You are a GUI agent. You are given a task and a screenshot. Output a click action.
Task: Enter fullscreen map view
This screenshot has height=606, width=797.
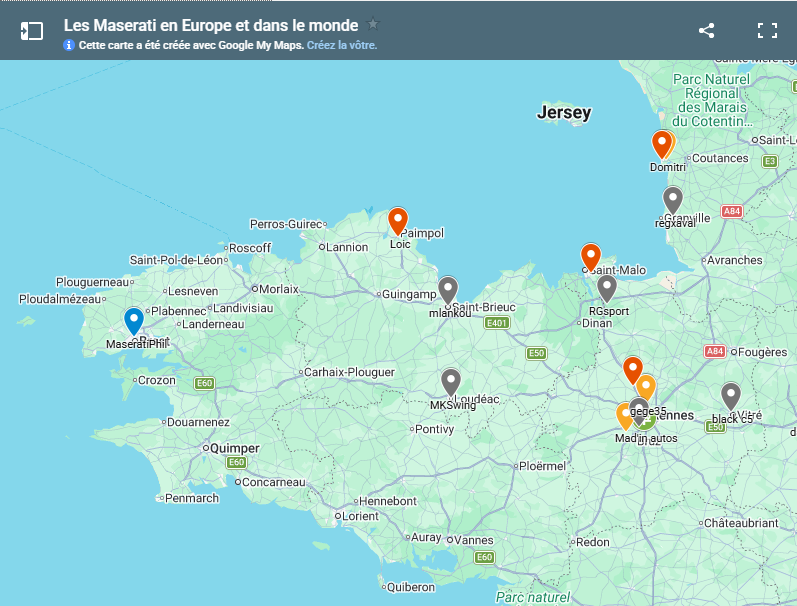(x=767, y=30)
